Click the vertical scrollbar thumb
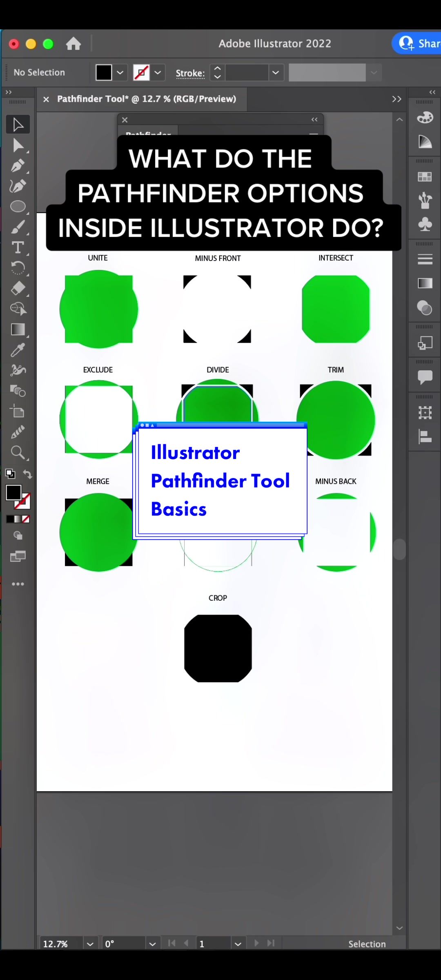The width and height of the screenshot is (441, 980). 400,550
